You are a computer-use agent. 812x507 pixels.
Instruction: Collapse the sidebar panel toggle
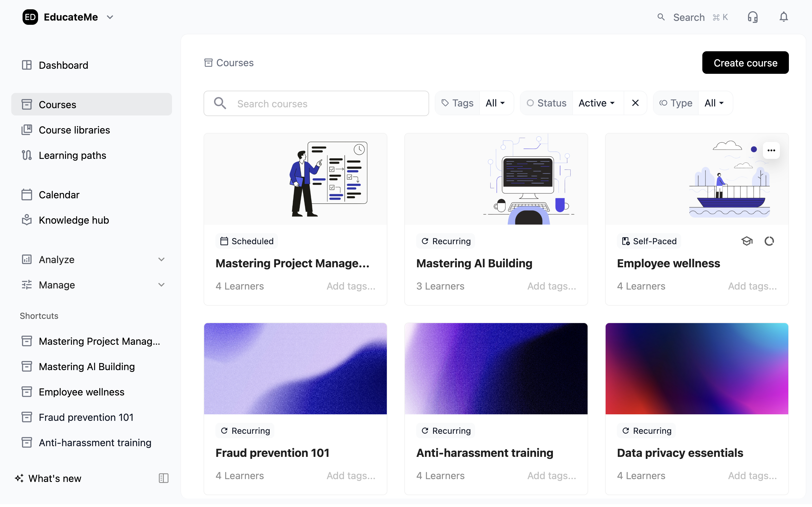click(x=164, y=478)
